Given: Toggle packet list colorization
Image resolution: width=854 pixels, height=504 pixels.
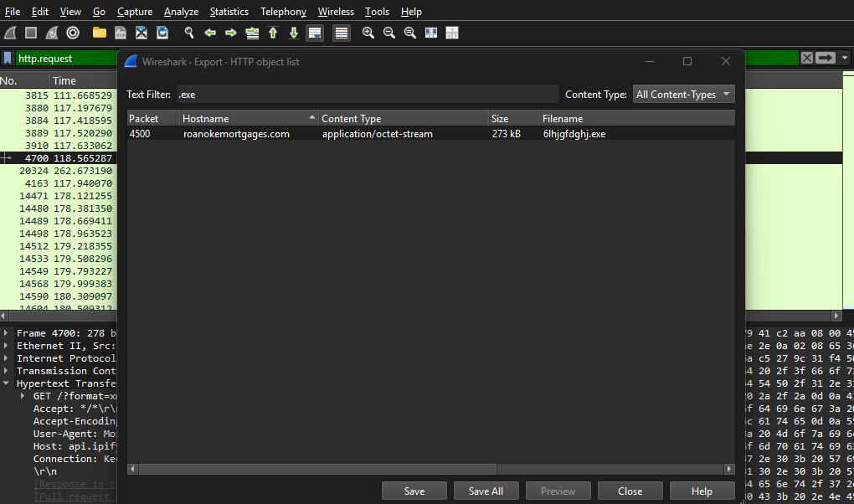Looking at the screenshot, I should pos(342,33).
